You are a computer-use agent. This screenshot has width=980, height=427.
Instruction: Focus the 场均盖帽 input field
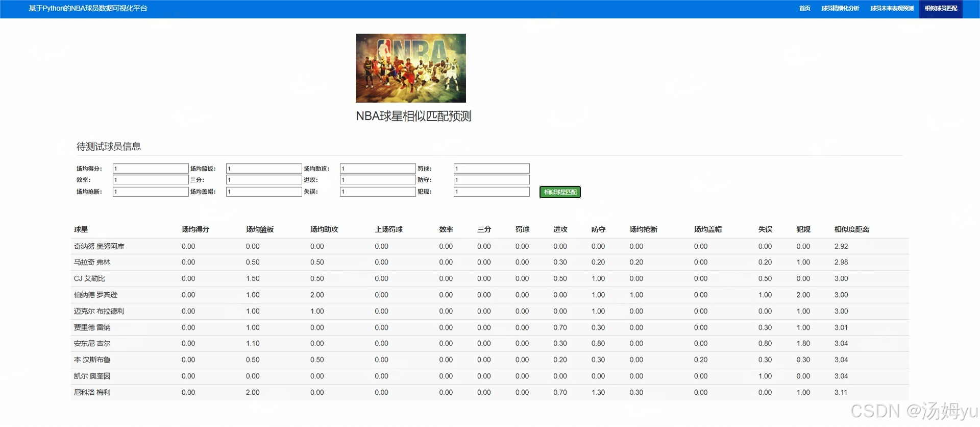click(264, 192)
